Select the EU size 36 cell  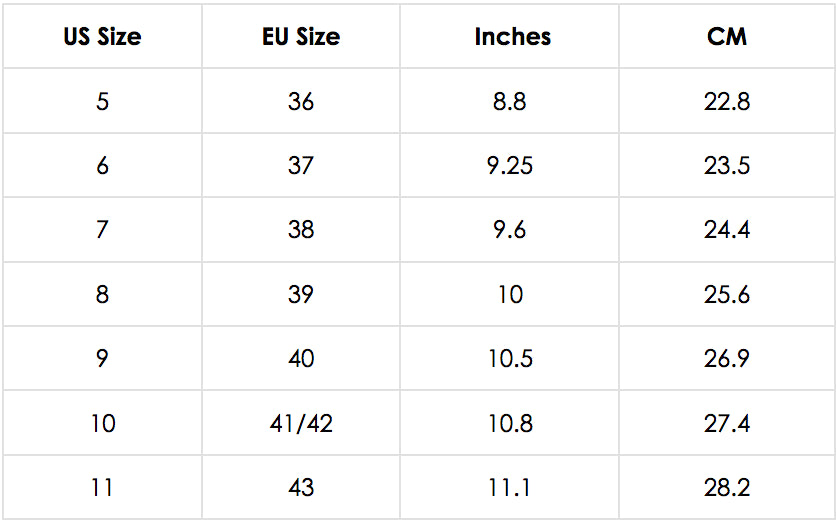[x=301, y=101]
